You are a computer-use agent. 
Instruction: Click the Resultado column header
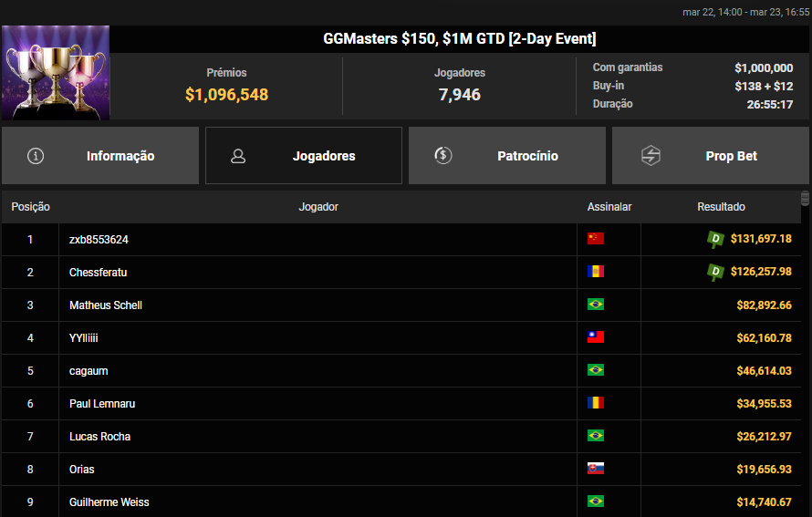pos(721,207)
